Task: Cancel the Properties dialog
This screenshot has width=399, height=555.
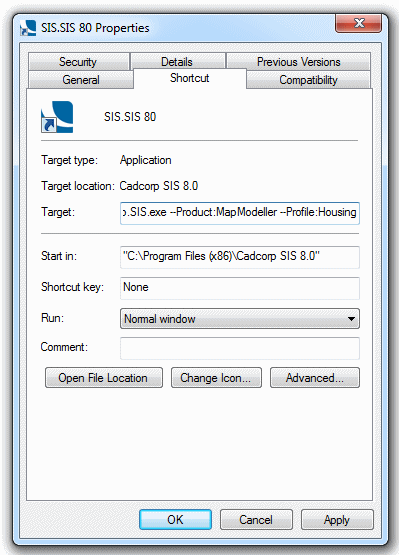Action: (x=256, y=520)
